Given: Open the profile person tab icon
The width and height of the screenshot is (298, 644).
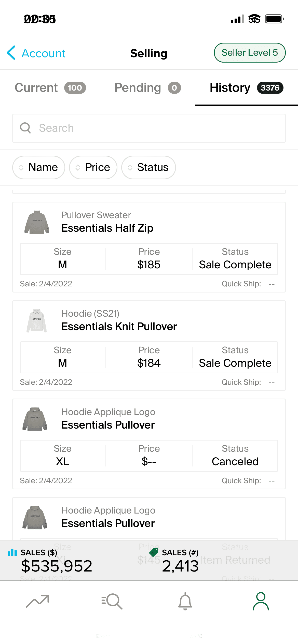Looking at the screenshot, I should tap(261, 601).
